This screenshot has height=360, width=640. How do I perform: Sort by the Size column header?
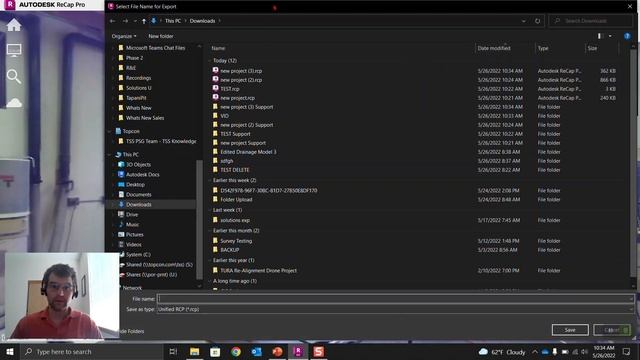[x=592, y=48]
